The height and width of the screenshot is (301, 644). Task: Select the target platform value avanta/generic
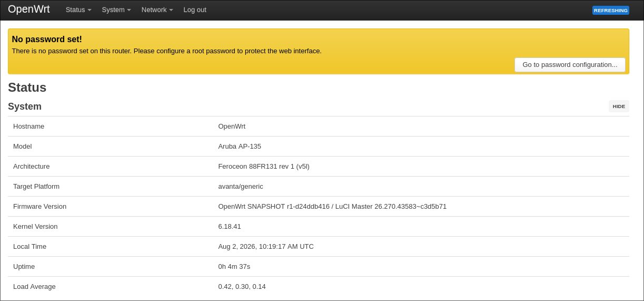pos(241,187)
